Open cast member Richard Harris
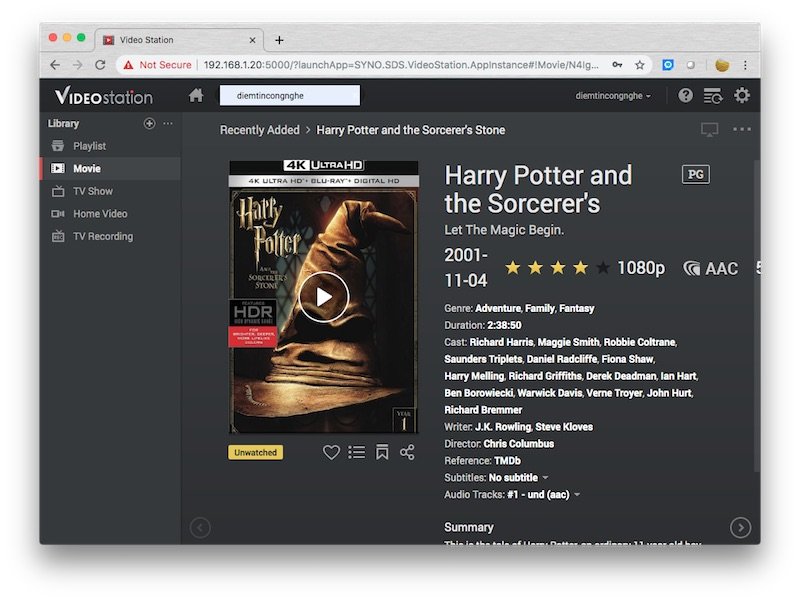This screenshot has width=800, height=601. [x=501, y=342]
